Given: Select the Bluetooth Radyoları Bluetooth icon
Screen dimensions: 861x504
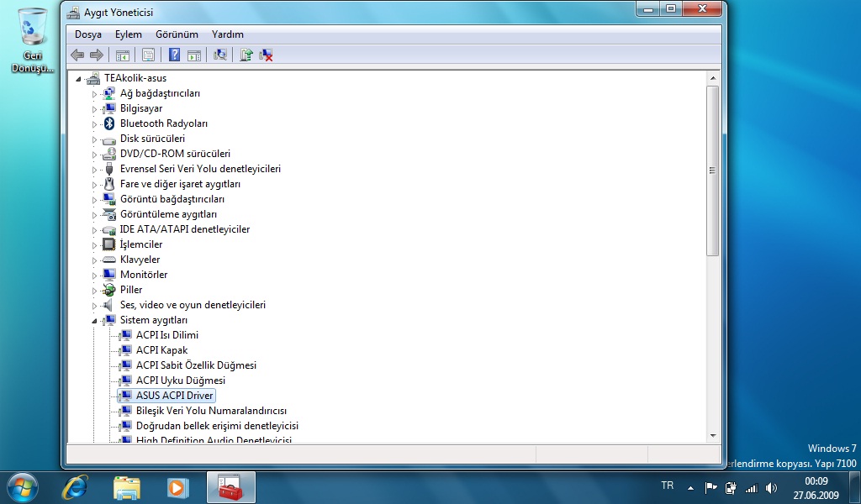Looking at the screenshot, I should pyautogui.click(x=109, y=123).
